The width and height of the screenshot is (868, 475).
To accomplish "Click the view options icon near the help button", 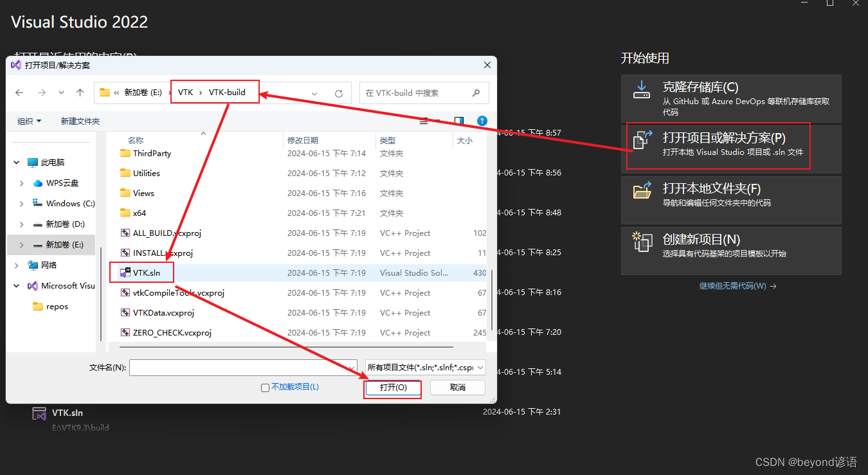I will coord(458,121).
